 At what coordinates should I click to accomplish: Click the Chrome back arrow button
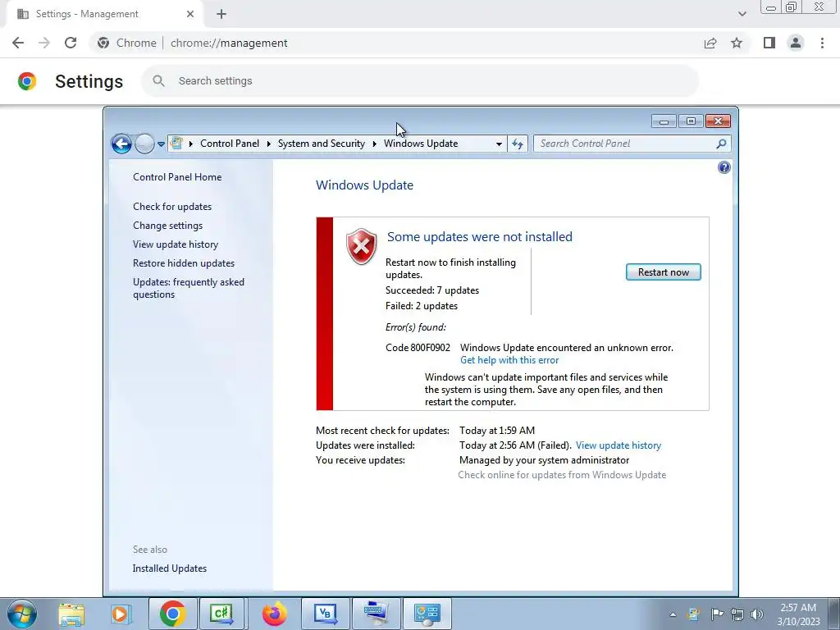18,43
